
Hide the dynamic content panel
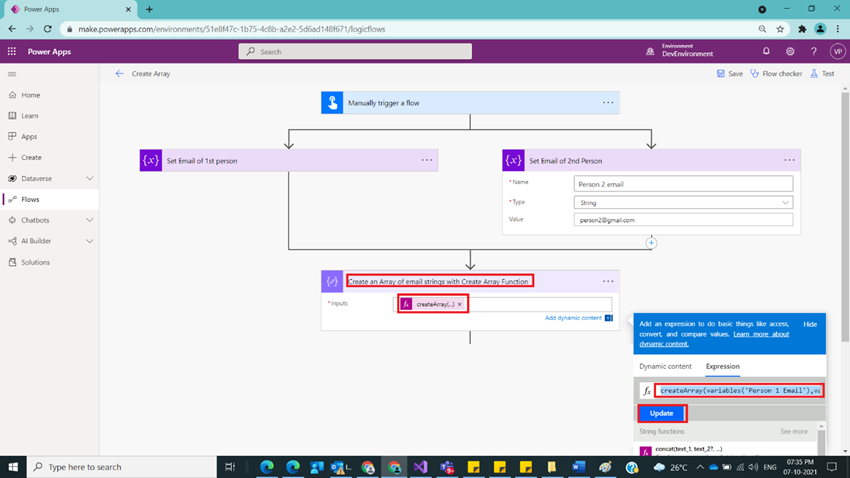(810, 324)
